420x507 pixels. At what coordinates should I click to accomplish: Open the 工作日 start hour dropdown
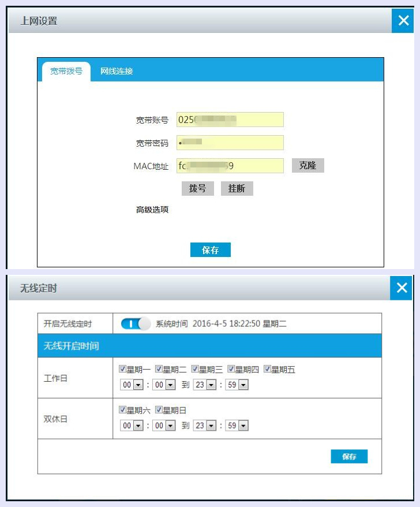pyautogui.click(x=132, y=385)
